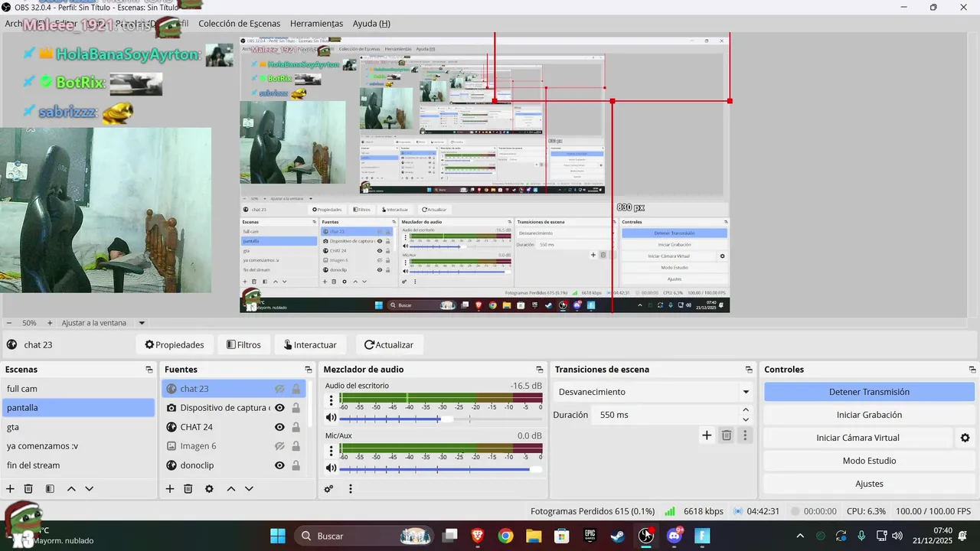Click Iniciar Cámara Virtual button
980x551 pixels.
[x=857, y=438]
